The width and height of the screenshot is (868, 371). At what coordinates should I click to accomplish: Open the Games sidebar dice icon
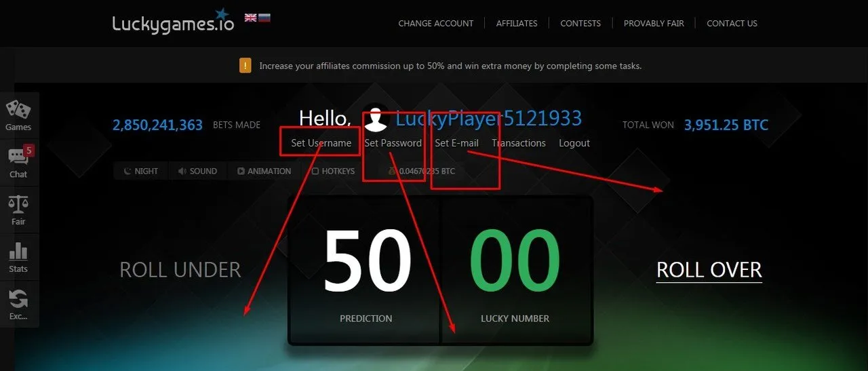click(x=18, y=109)
